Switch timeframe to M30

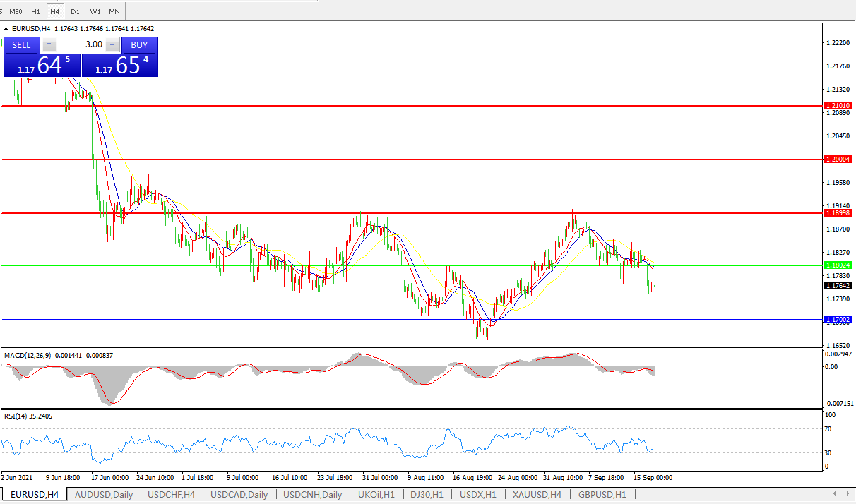(16, 11)
